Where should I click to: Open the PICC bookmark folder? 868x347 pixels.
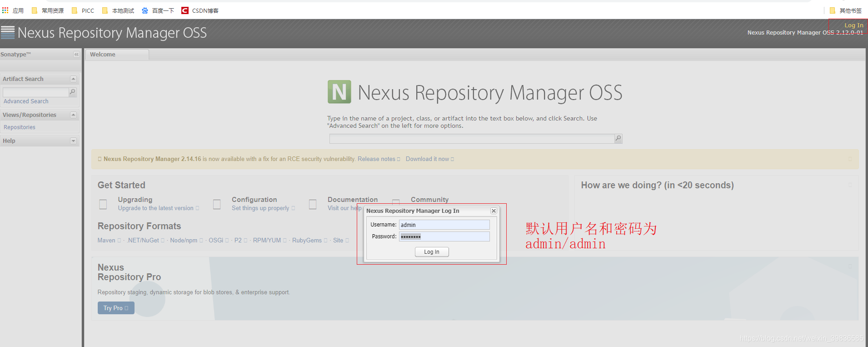click(83, 10)
